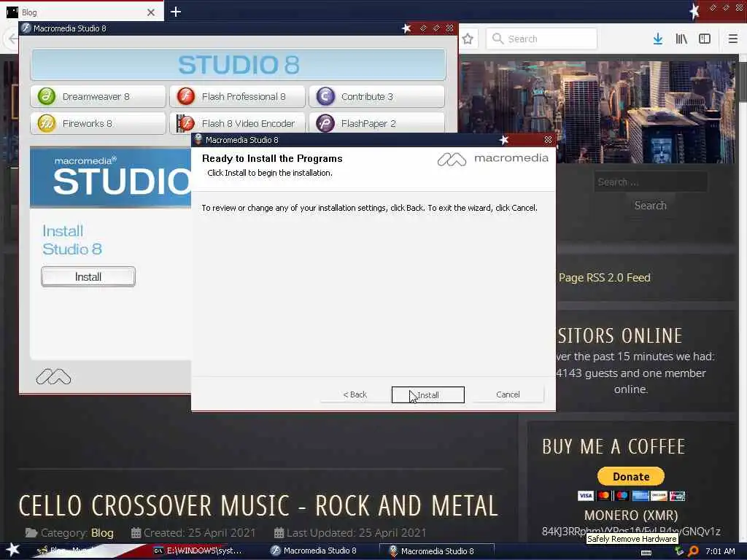This screenshot has width=747, height=560.
Task: Click the Studio 8 banner header
Action: point(239,64)
